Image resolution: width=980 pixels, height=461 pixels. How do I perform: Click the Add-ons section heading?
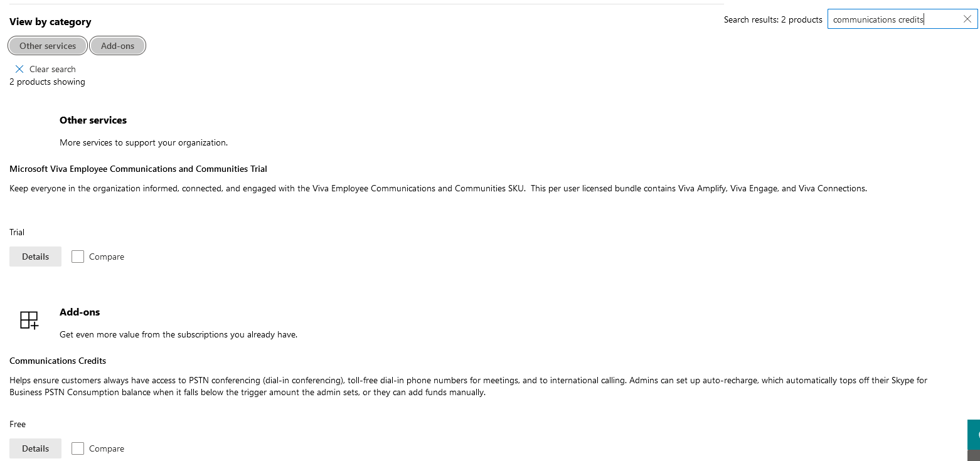coord(80,312)
